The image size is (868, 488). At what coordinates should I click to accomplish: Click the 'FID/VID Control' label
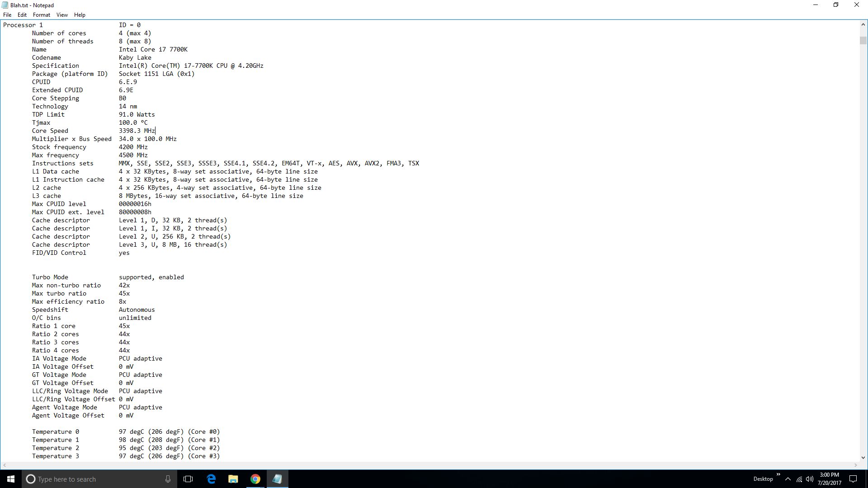pos(59,253)
